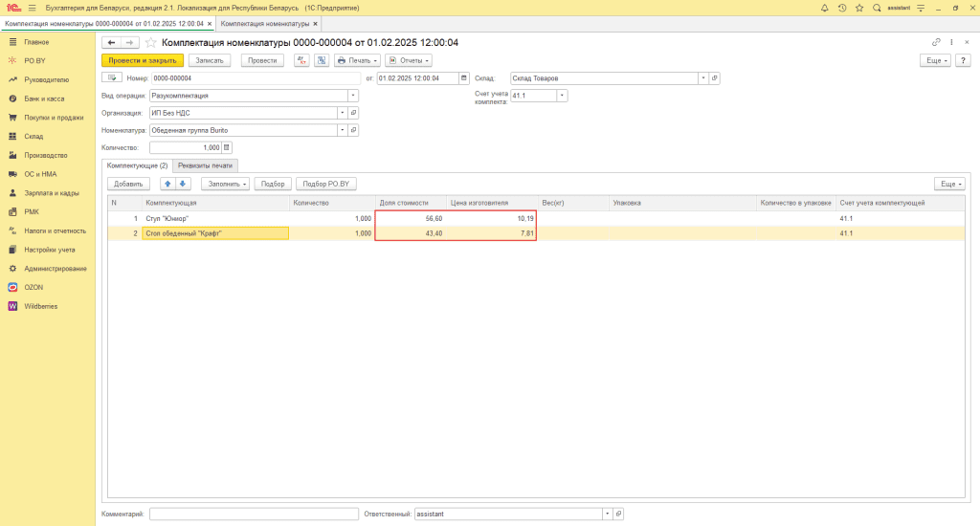
Task: Switch to Реквизиты печати tab
Action: 205,165
